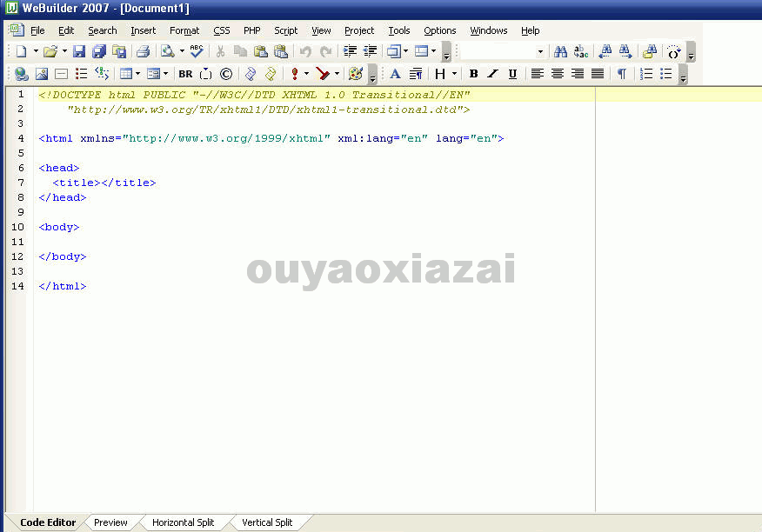This screenshot has height=532, width=762.
Task: Insert a BR line break tag
Action: [x=185, y=74]
